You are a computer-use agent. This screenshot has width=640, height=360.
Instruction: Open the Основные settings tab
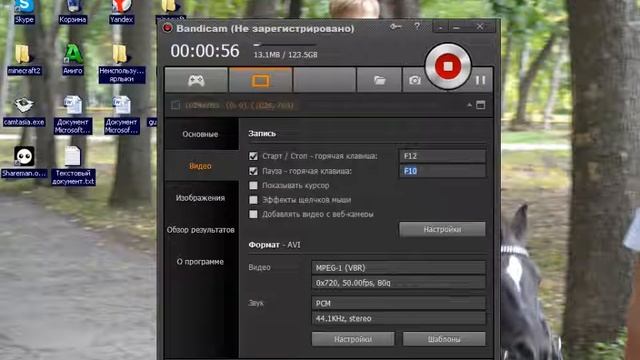pos(200,134)
